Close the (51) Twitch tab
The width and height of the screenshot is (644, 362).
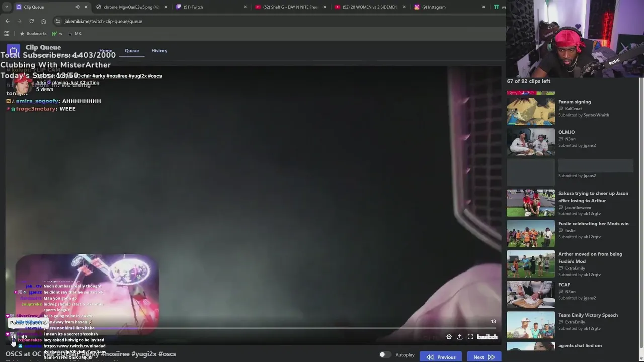pos(245,7)
